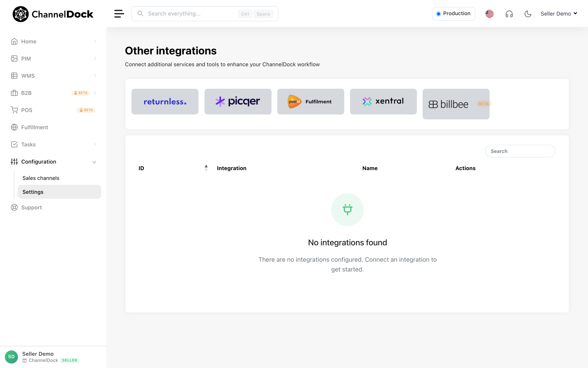Open the Seller Demo account dropdown
588x368 pixels.
pos(559,14)
